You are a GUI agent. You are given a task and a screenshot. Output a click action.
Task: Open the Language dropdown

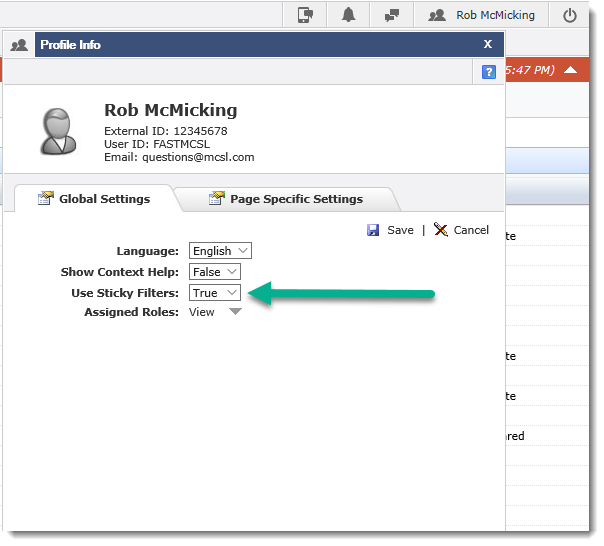click(x=220, y=251)
